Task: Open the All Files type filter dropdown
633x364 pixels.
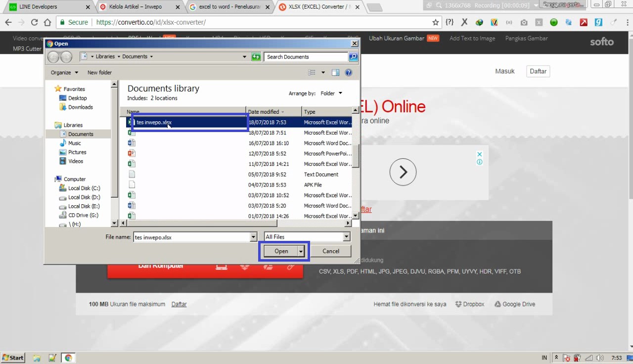Action: pos(347,237)
